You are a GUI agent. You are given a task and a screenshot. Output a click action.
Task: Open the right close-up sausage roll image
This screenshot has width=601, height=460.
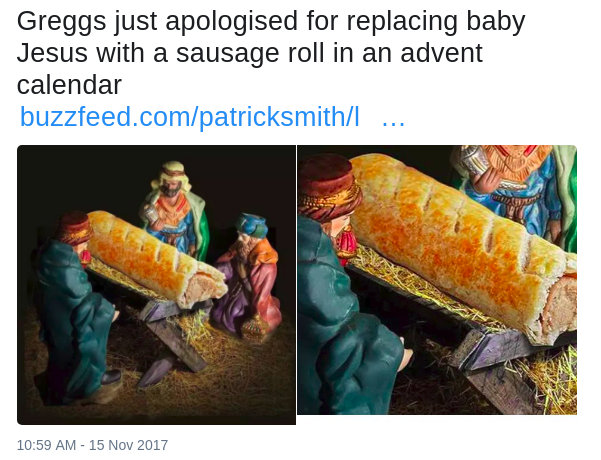pyautogui.click(x=437, y=280)
